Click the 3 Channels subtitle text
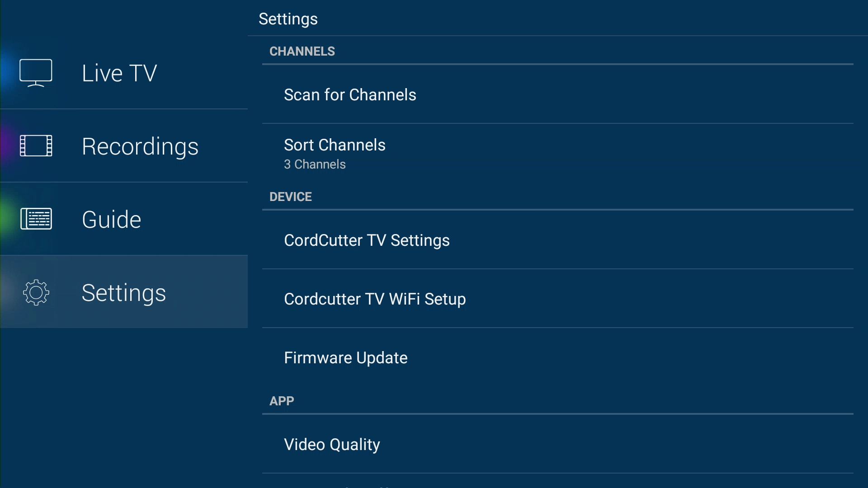Image resolution: width=868 pixels, height=488 pixels. coord(315,164)
